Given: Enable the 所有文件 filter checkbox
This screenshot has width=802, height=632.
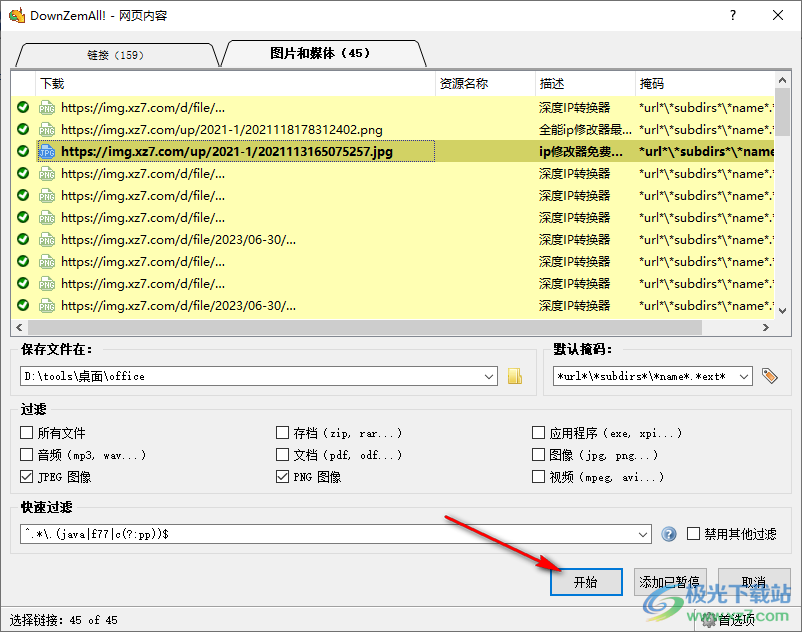Looking at the screenshot, I should coord(27,433).
